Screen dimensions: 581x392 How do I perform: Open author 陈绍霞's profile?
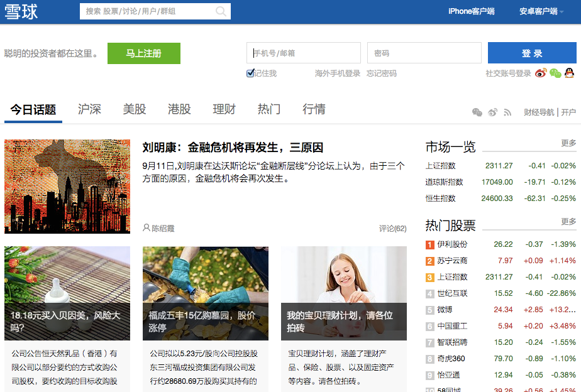163,229
